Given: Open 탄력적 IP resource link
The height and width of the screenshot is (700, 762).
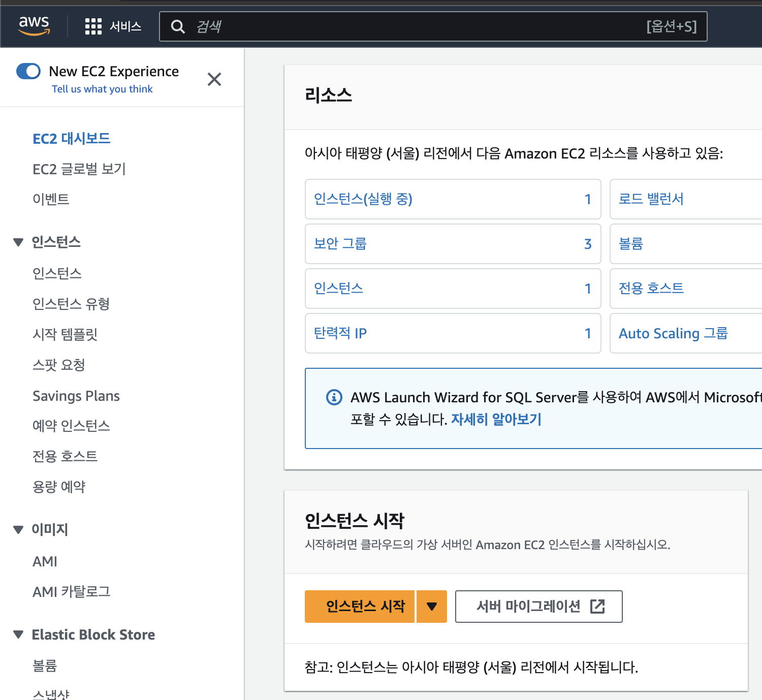Looking at the screenshot, I should tap(340, 333).
